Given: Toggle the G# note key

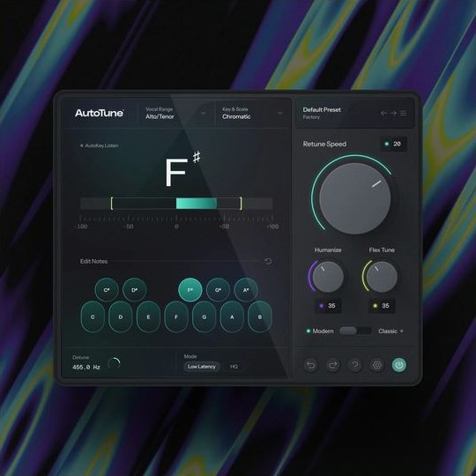Looking at the screenshot, I should point(218,290).
